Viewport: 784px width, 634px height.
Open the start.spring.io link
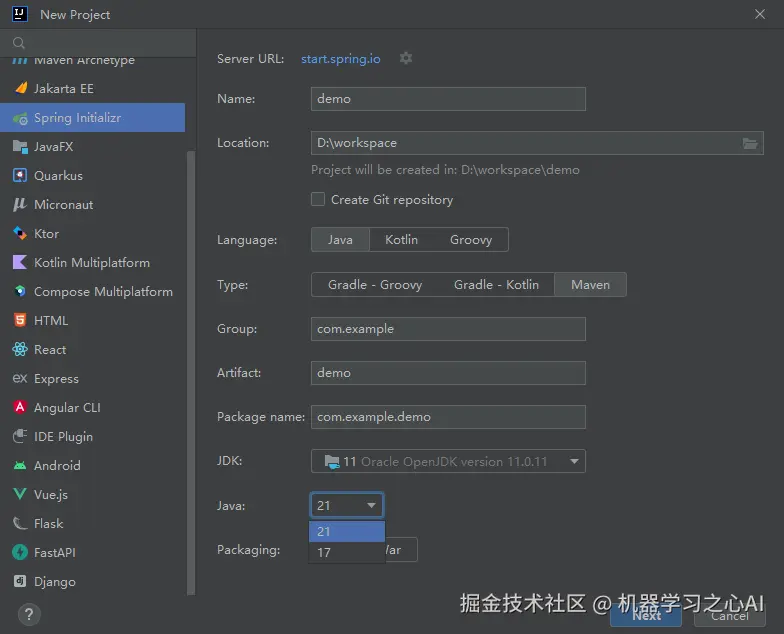[340, 59]
